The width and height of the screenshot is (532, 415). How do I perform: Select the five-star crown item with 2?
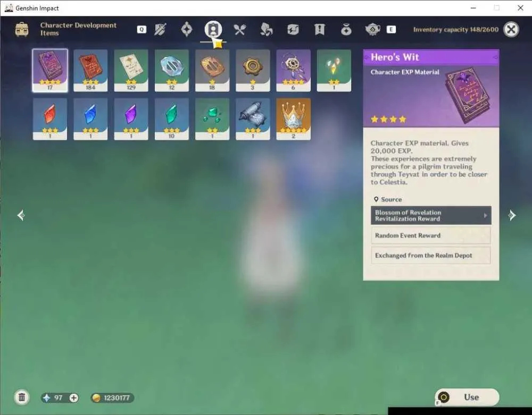pyautogui.click(x=293, y=119)
